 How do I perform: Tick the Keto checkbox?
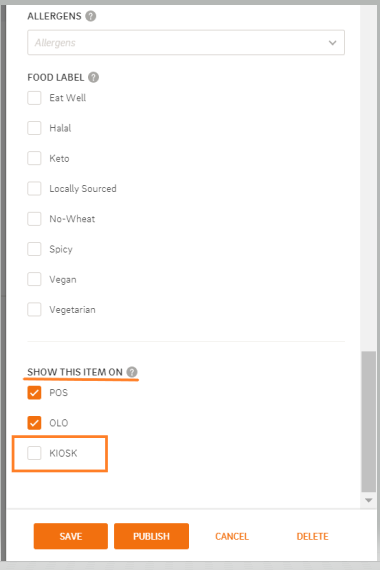[34, 158]
